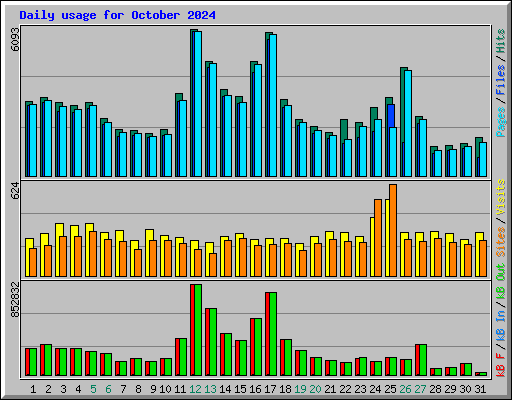Click the 624 axis value label

[x=15, y=191]
